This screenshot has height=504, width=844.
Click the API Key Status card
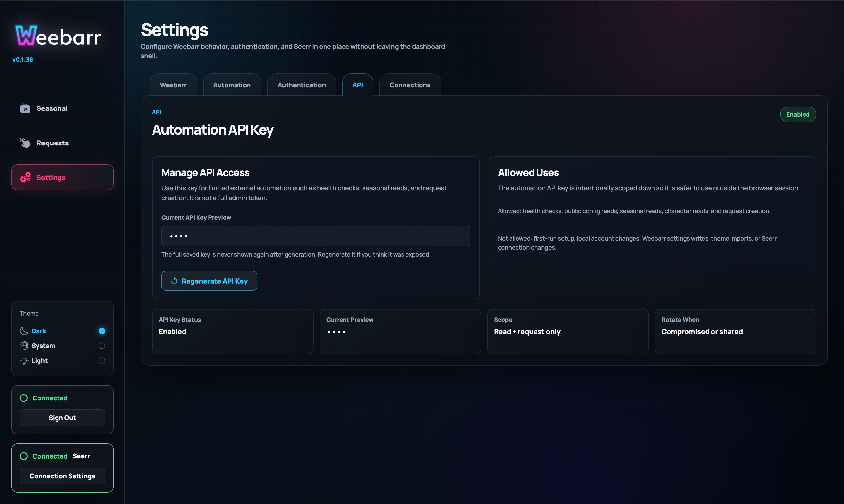[233, 331]
